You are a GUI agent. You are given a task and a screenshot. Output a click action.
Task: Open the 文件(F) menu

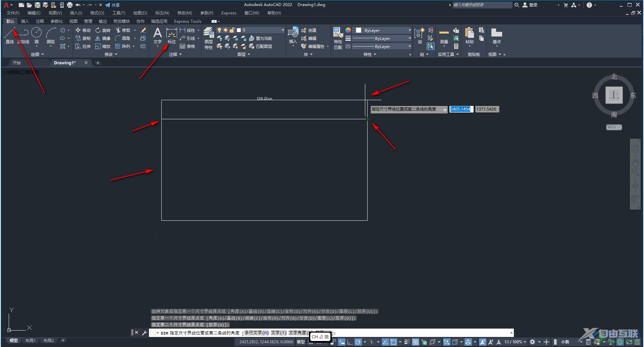13,13
